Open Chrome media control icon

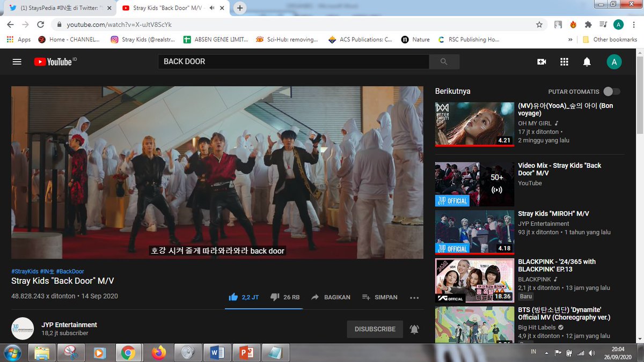coord(603,25)
